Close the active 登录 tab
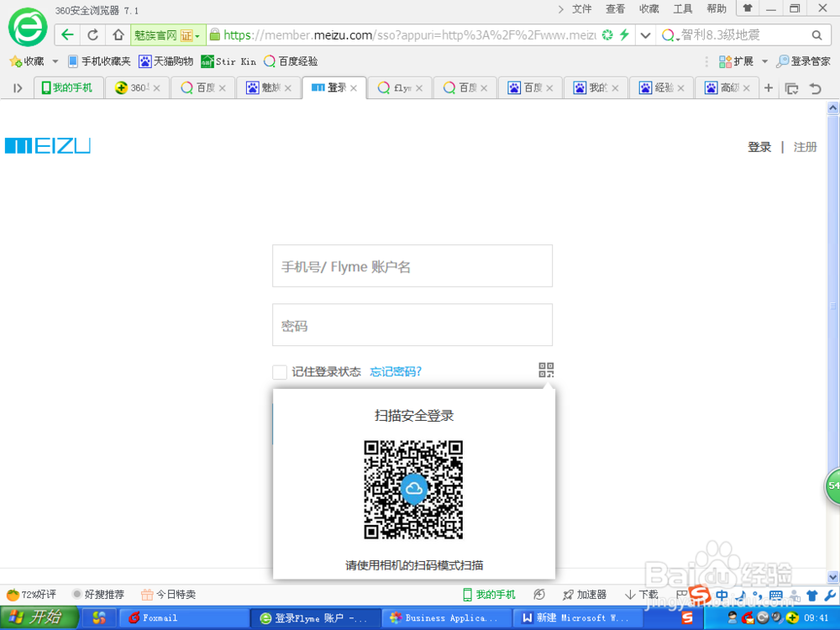Viewport: 840px width, 630px height. click(x=354, y=88)
